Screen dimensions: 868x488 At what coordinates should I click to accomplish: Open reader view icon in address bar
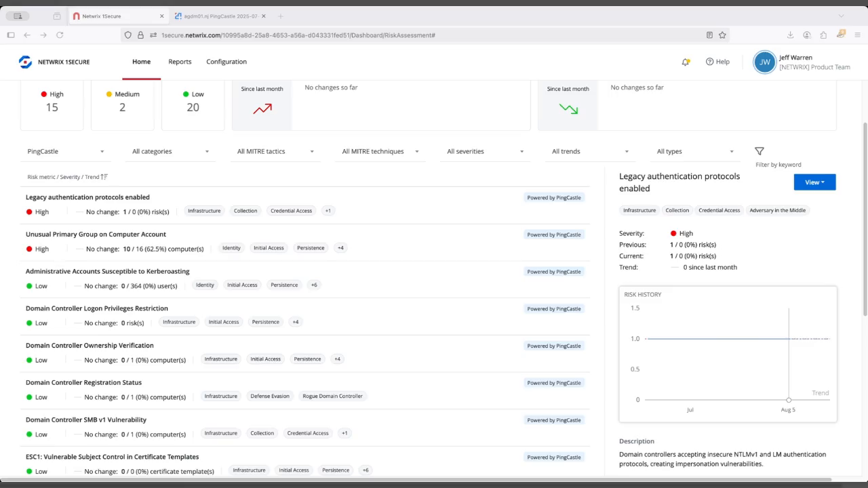tap(709, 35)
